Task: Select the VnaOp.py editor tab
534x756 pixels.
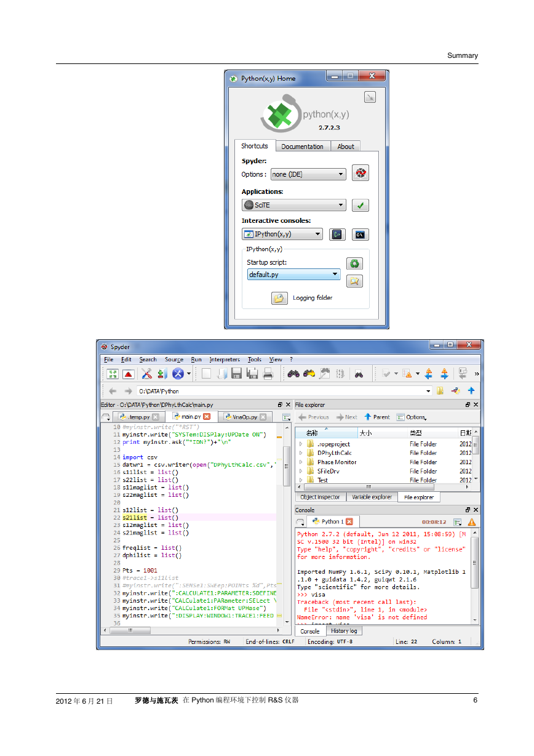Action: point(244,417)
